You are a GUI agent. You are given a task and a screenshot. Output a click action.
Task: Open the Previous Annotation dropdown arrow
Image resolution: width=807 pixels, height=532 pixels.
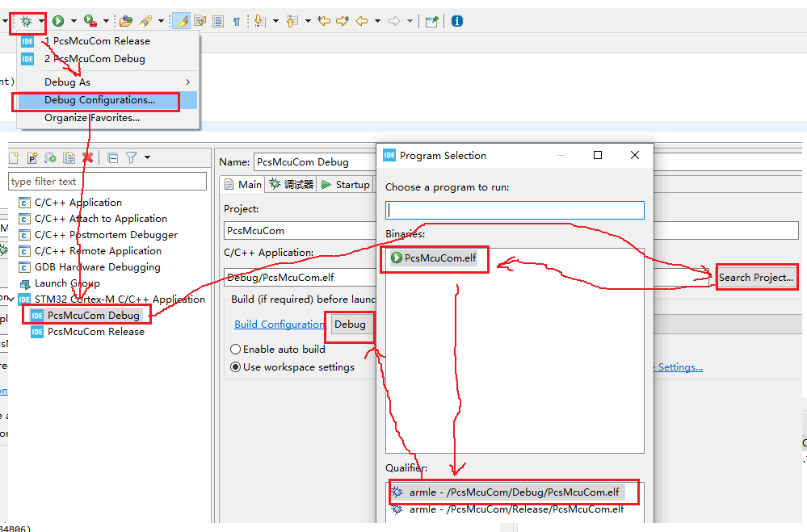pyautogui.click(x=308, y=21)
